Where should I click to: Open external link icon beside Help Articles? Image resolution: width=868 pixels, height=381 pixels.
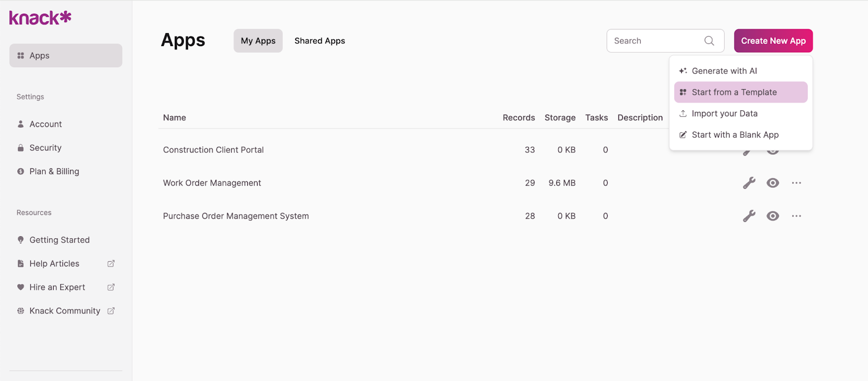click(x=111, y=264)
